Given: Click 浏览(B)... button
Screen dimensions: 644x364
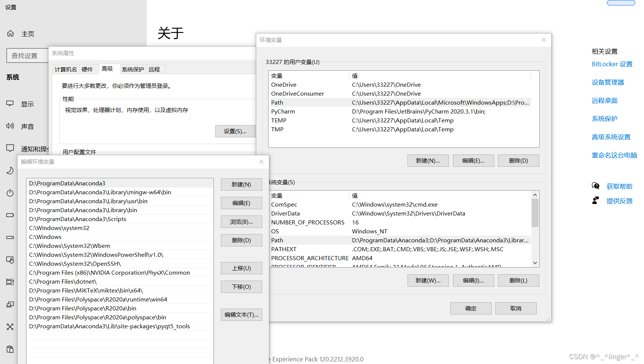Looking at the screenshot, I should [x=241, y=222].
